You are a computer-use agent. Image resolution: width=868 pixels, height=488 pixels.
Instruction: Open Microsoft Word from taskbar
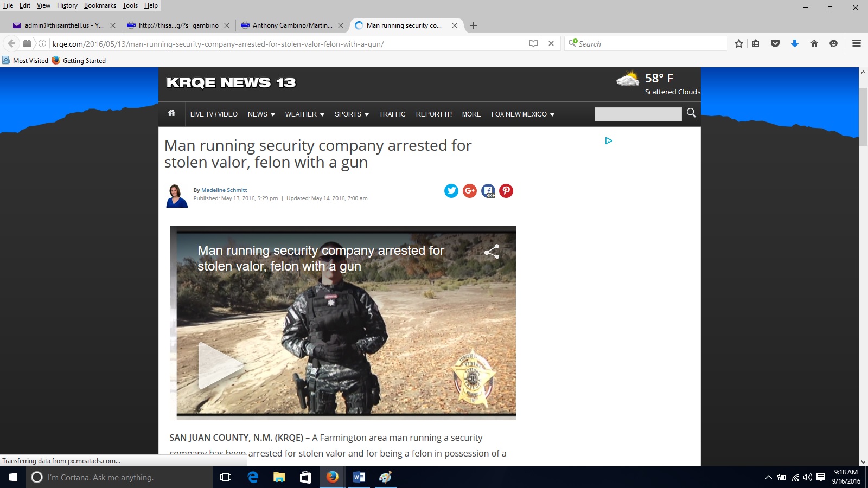pyautogui.click(x=359, y=477)
